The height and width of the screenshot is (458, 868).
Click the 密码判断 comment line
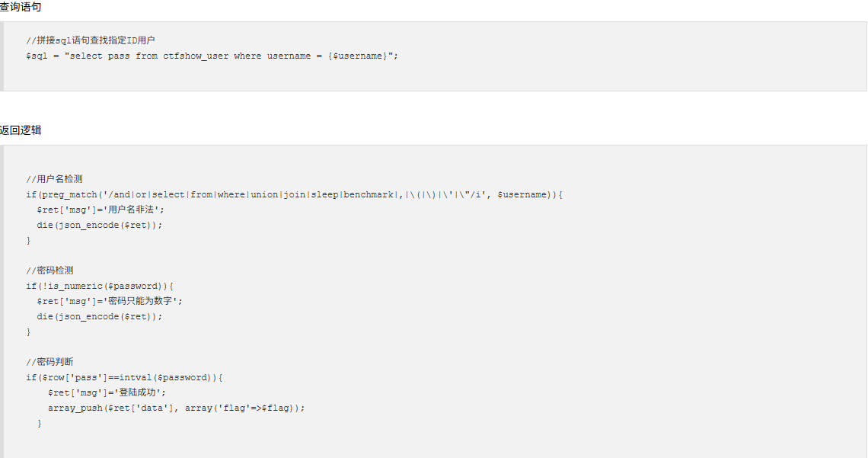click(49, 362)
